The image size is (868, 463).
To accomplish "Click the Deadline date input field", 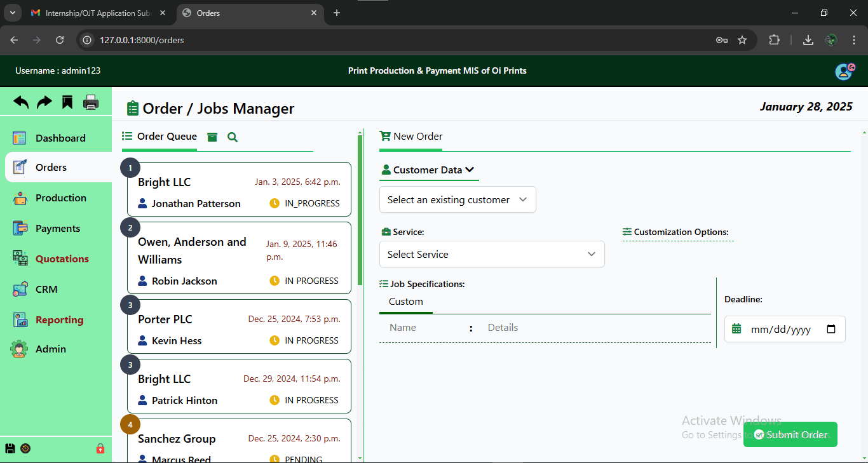I will (x=785, y=329).
